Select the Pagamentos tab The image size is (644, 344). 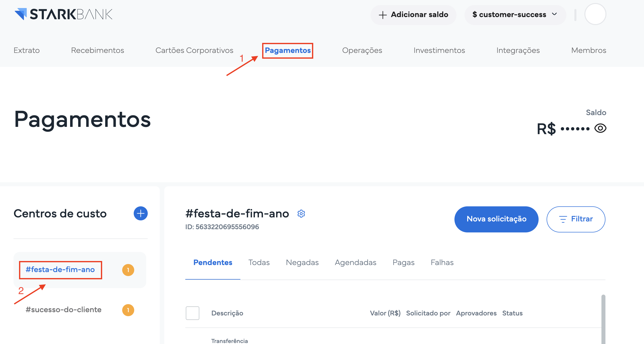coord(288,50)
